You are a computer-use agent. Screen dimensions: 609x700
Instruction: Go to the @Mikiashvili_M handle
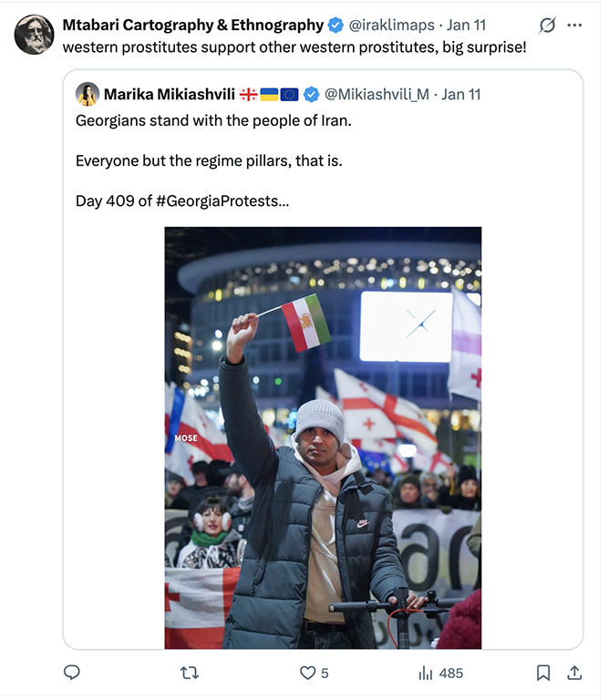pyautogui.click(x=377, y=94)
